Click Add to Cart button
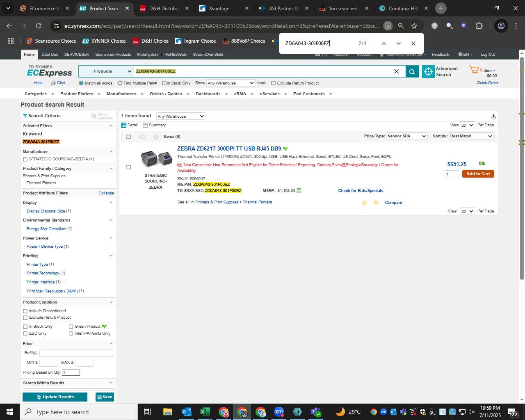The width and height of the screenshot is (525, 420). point(478,174)
